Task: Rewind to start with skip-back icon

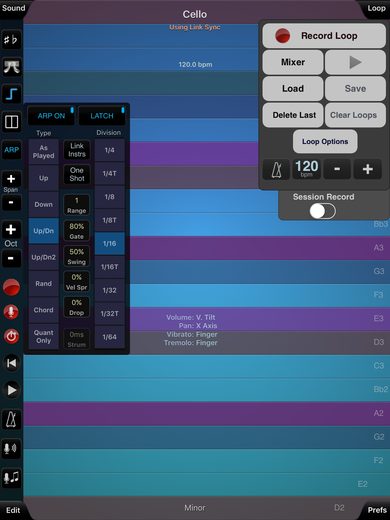Action: point(11,363)
